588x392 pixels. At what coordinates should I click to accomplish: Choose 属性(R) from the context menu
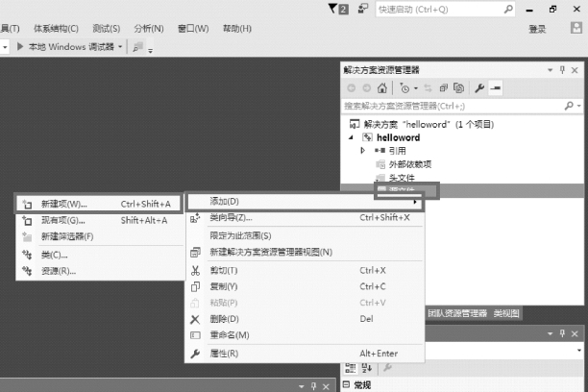pos(305,354)
